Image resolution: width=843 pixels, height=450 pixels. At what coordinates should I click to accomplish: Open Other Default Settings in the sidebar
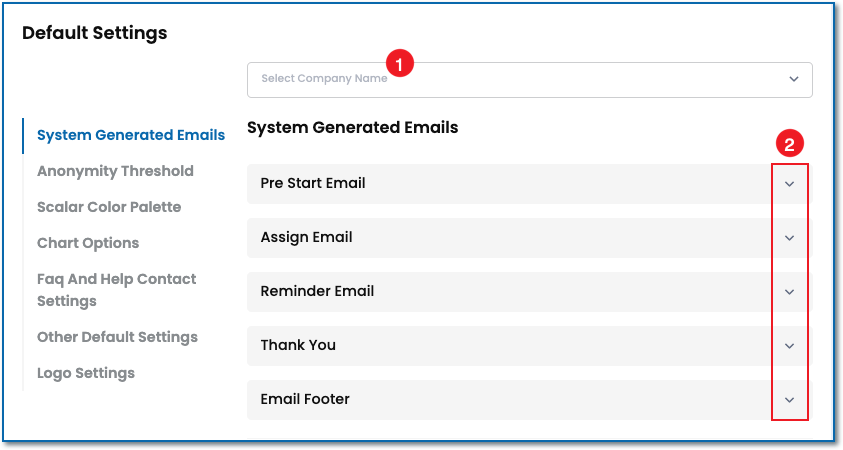click(x=117, y=337)
